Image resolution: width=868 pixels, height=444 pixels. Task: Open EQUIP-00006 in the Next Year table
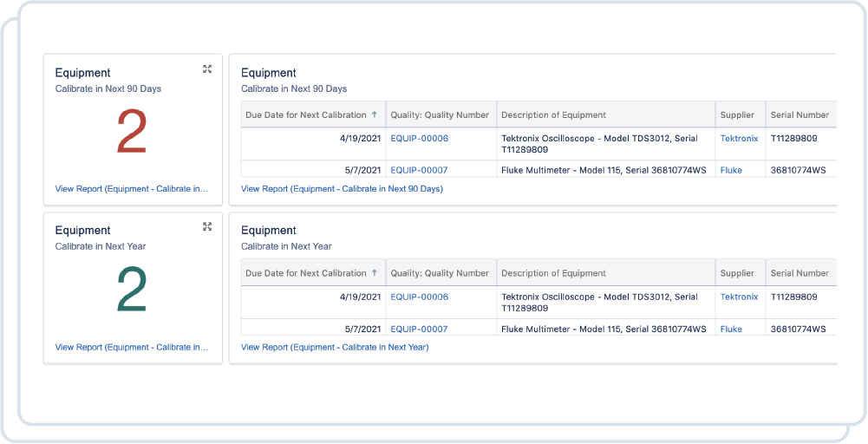click(419, 297)
